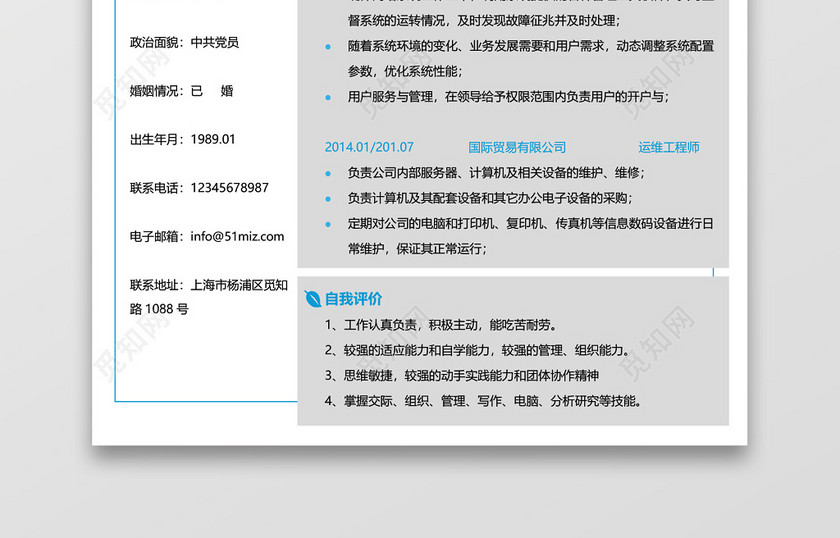
Task: Select the address line 上海市杨浦区觅知
Action: pos(239,285)
